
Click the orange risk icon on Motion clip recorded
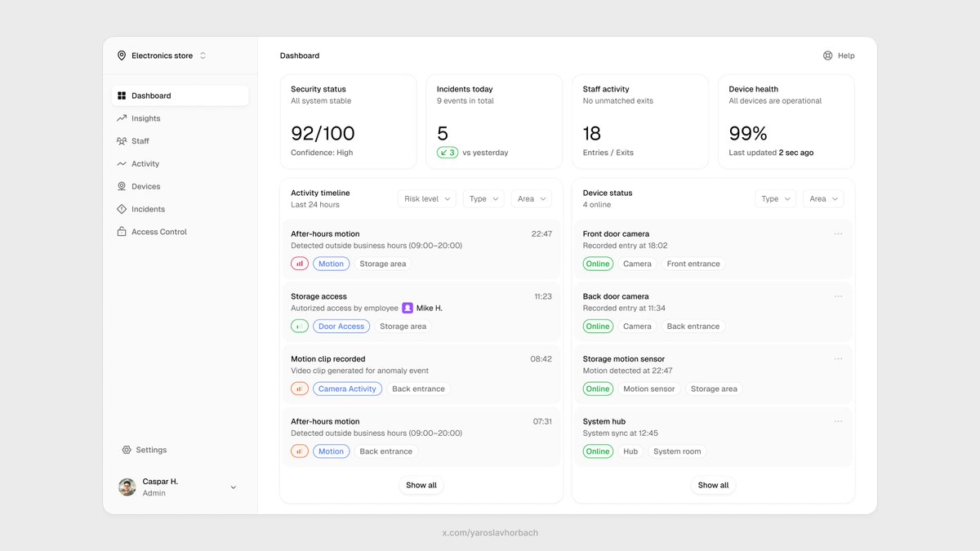[x=300, y=389]
